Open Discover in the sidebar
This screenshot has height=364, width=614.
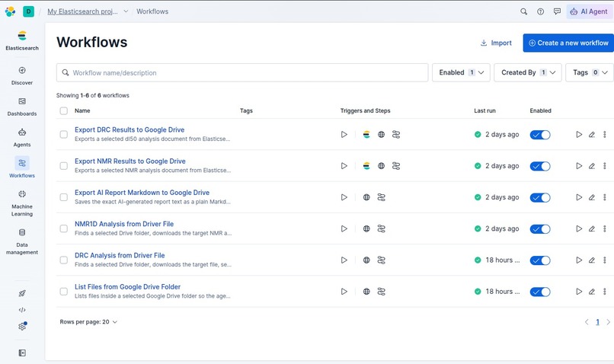tap(22, 76)
